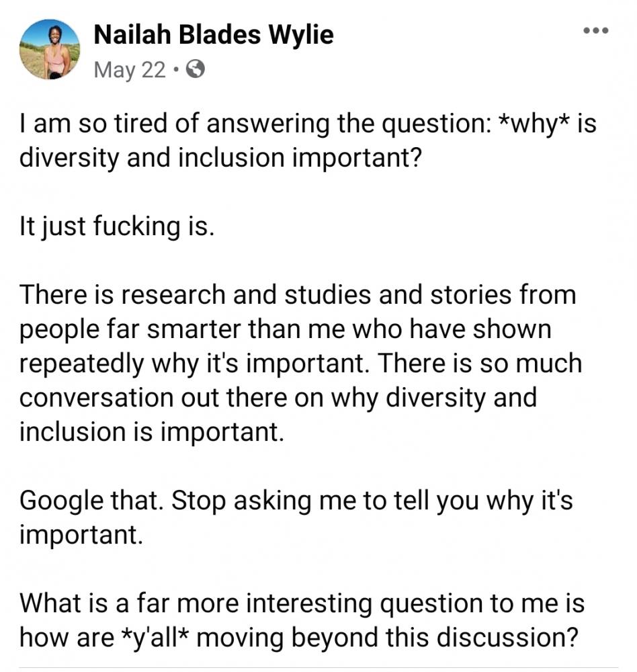The width and height of the screenshot is (637, 672).
Task: Click the line "people far smarter than me"
Action: [285, 329]
